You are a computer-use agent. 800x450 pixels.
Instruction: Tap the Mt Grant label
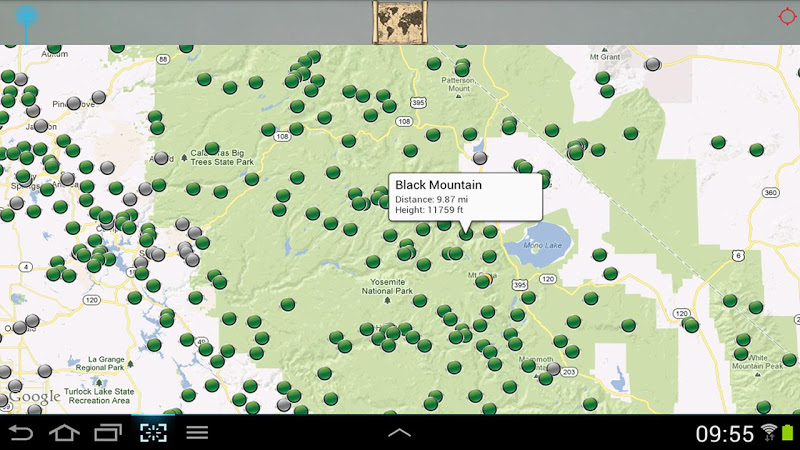[605, 57]
